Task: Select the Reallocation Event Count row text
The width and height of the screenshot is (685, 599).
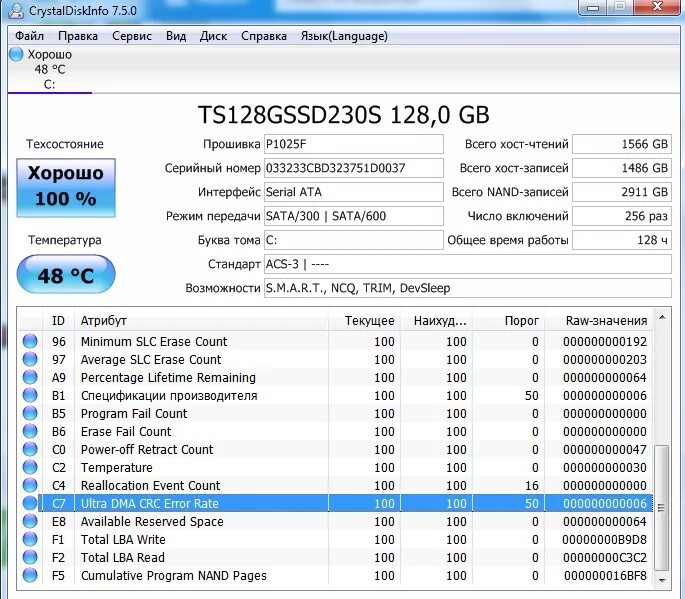Action: pos(150,485)
